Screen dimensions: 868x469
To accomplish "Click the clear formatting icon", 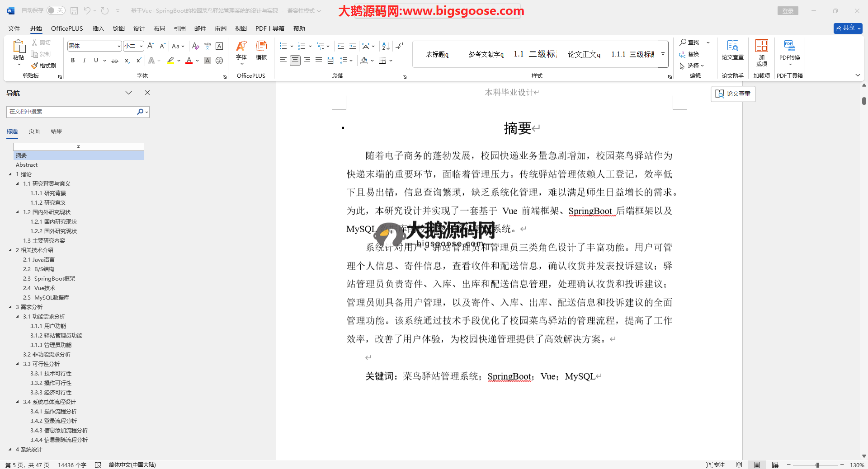I will (x=195, y=46).
